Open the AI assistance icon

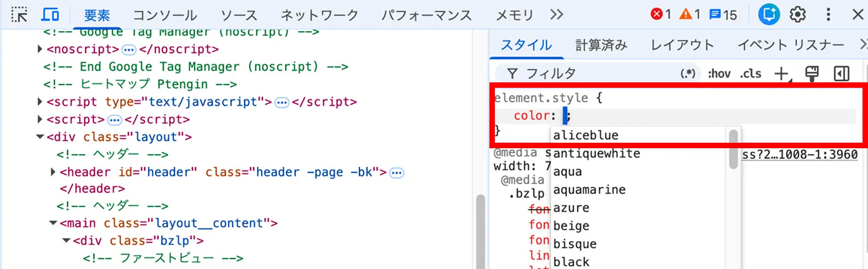click(x=769, y=14)
